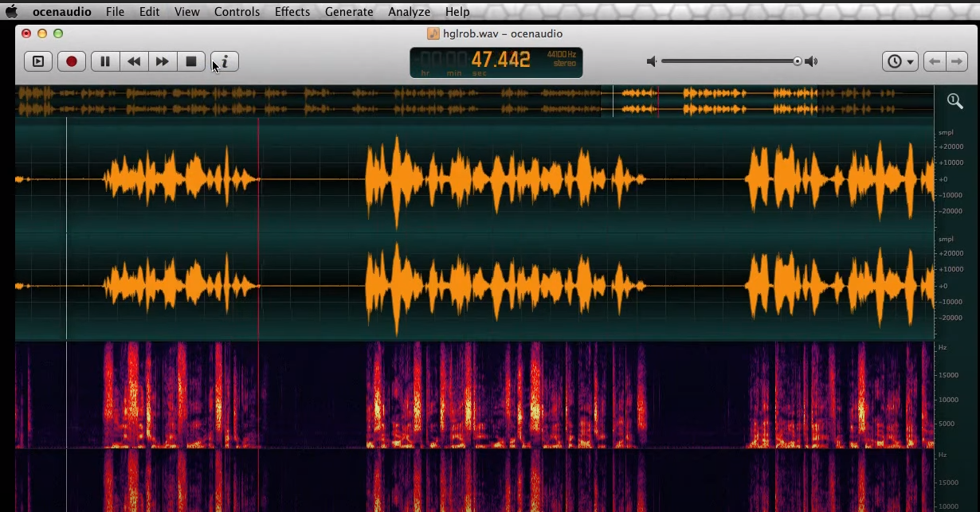
Task: Fast forward the audio playback
Action: point(163,61)
